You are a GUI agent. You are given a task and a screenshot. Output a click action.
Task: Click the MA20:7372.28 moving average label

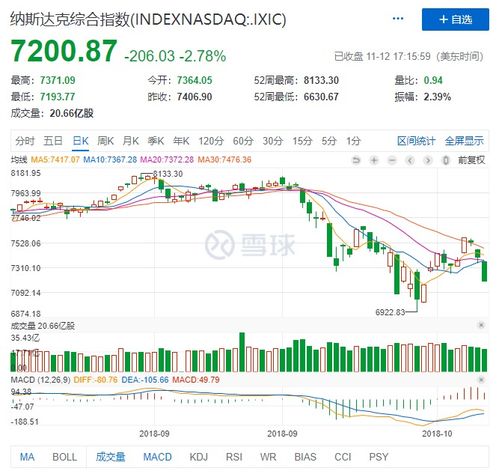pos(167,160)
